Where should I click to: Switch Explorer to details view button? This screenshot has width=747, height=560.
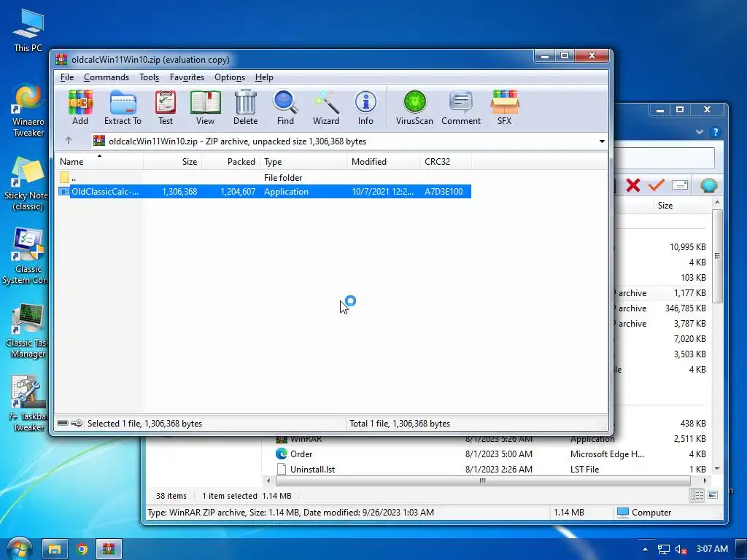click(697, 495)
